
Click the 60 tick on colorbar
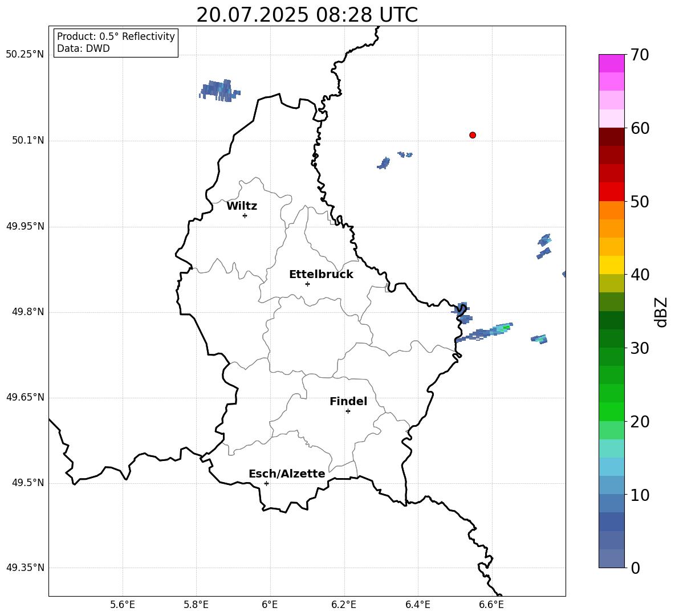[x=640, y=128]
